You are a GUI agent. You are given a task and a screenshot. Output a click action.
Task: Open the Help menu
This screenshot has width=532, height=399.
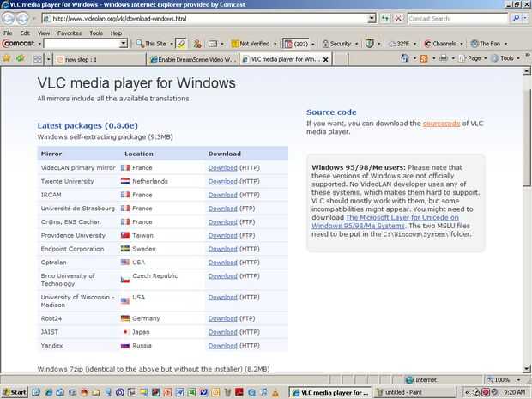tap(116, 33)
